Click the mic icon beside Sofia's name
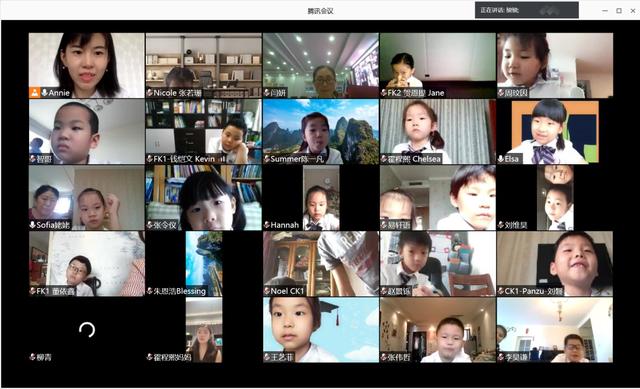This screenshot has width=640, height=389. point(33,225)
